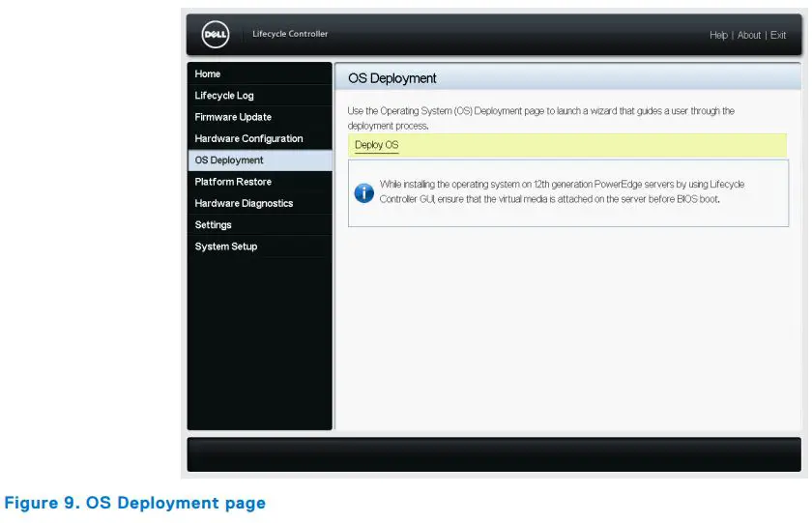Open the Help link
Screen dimensions: 812x523
718,35
